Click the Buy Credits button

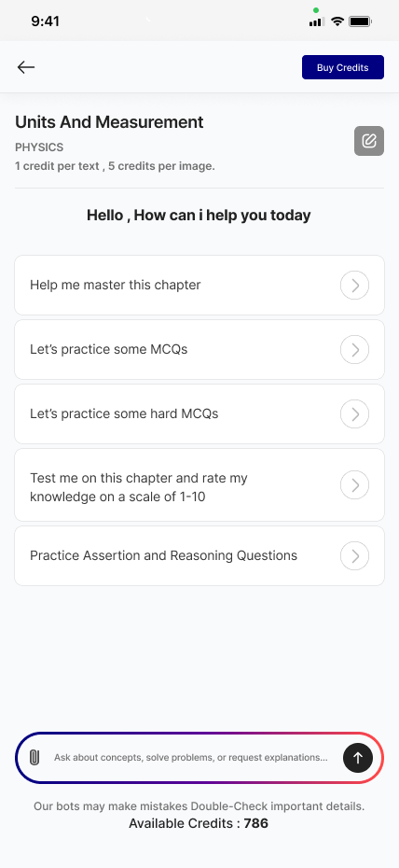[x=343, y=67]
